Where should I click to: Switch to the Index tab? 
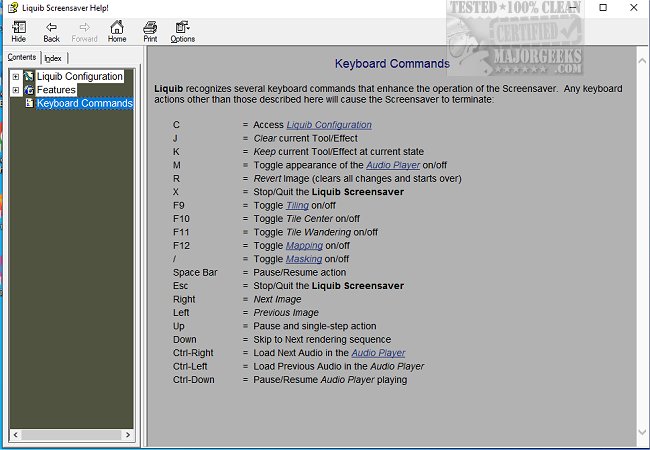53,58
